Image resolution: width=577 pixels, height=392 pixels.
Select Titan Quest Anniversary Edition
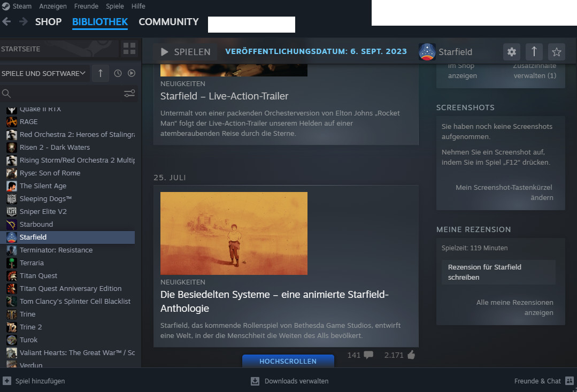coord(67,289)
